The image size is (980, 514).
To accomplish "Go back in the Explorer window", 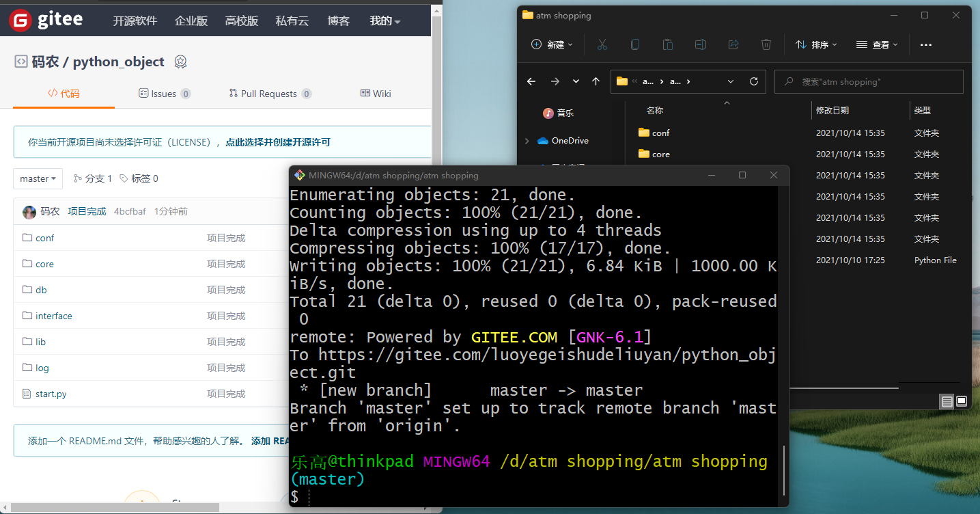I will pos(531,81).
